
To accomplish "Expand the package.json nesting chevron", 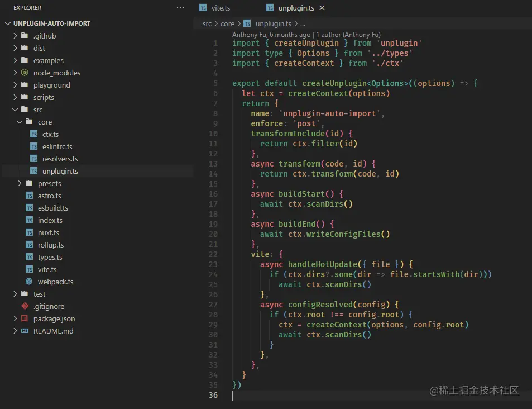I will [15, 318].
